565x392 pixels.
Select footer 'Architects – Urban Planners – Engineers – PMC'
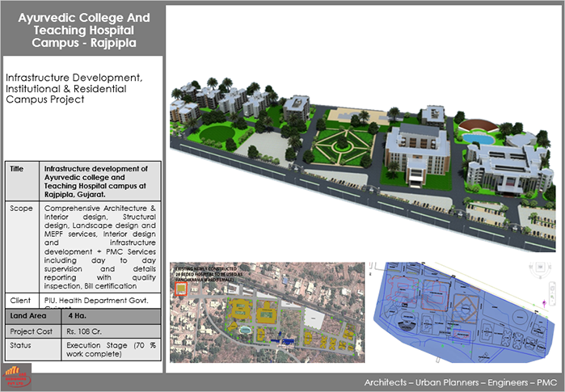point(461,382)
